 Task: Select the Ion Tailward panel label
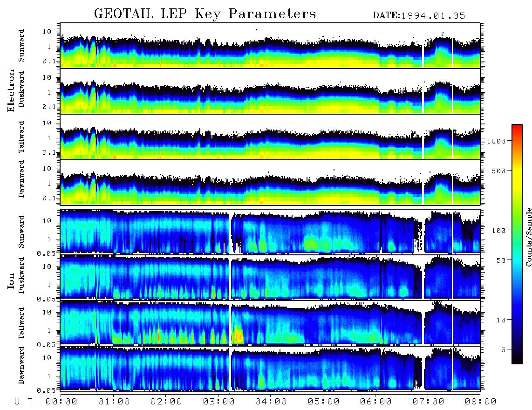(x=21, y=323)
